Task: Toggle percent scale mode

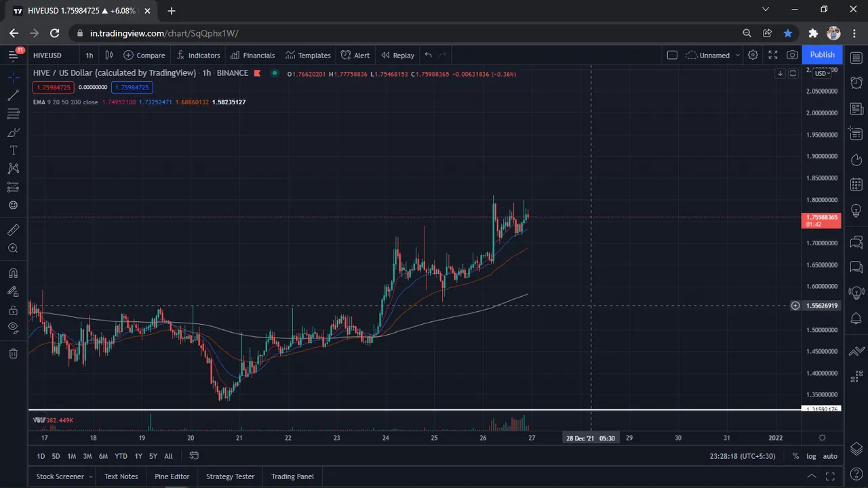Action: tap(795, 456)
